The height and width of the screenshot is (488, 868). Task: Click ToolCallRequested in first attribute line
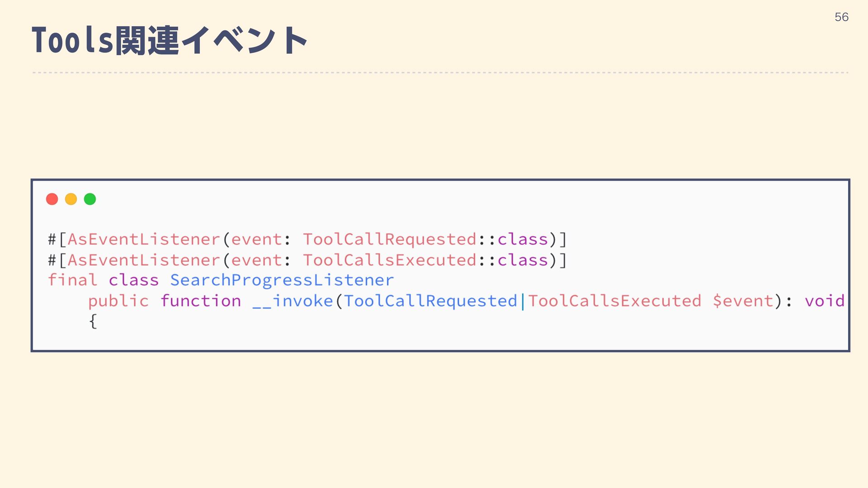coord(390,239)
